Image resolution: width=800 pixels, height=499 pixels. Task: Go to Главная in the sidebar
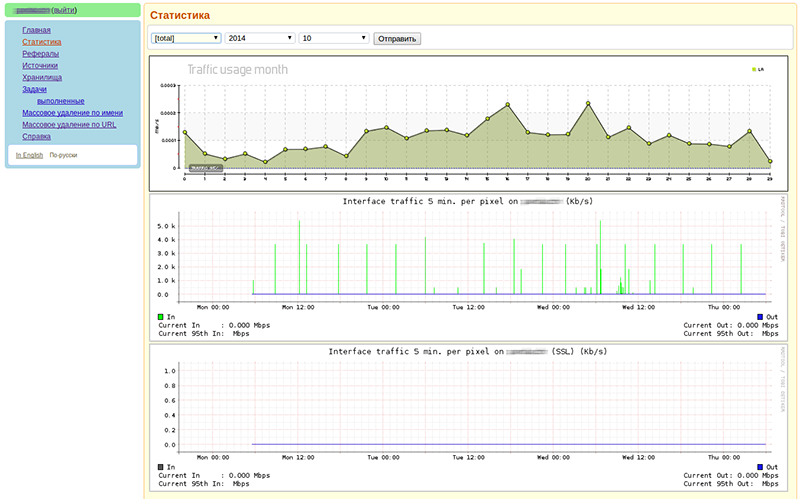pos(36,31)
